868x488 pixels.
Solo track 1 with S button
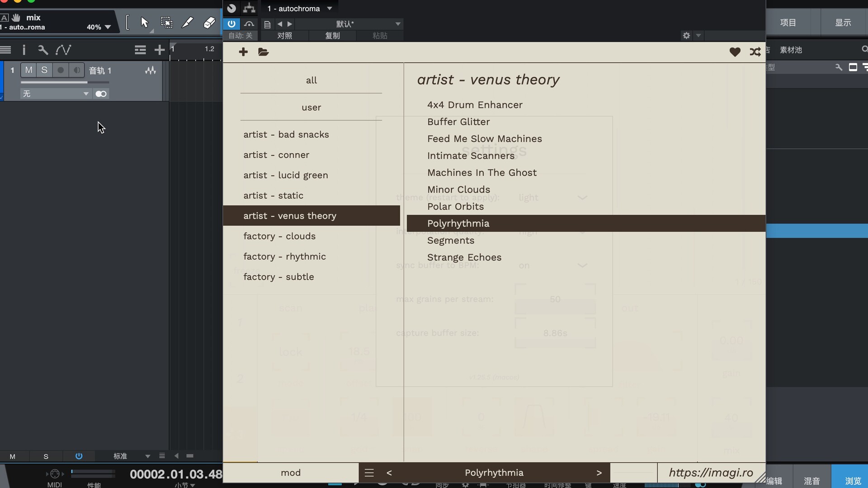coord(44,70)
